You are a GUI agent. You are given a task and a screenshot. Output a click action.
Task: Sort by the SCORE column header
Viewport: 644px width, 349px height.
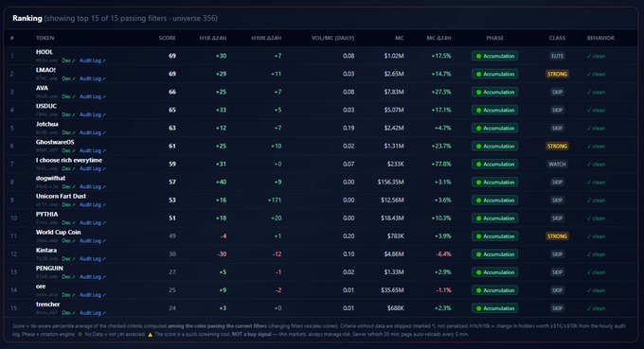168,38
